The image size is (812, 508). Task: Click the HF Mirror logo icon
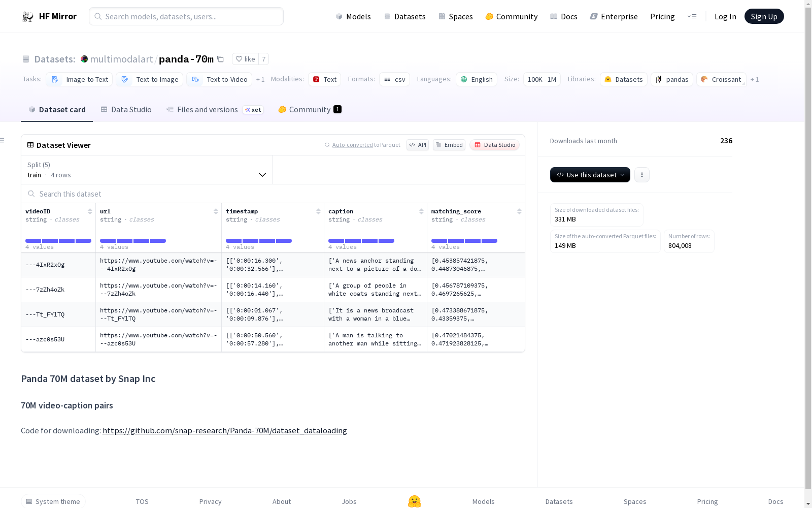click(28, 17)
